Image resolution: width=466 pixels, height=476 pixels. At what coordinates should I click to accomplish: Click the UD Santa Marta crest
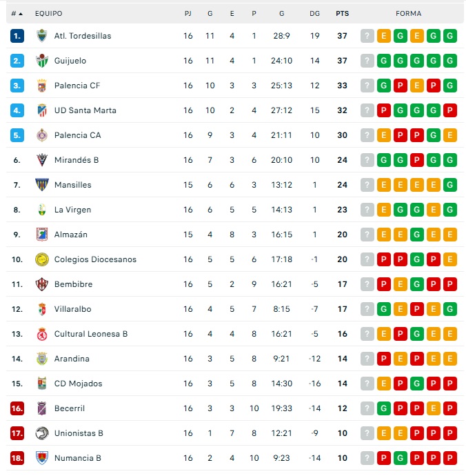[42, 110]
